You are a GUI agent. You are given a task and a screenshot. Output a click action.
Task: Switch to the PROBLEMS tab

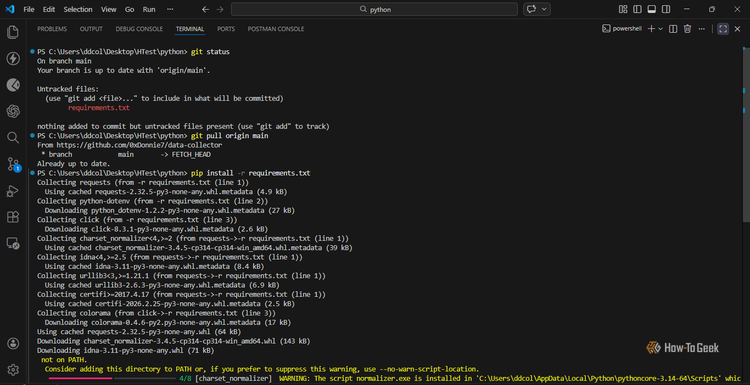52,29
